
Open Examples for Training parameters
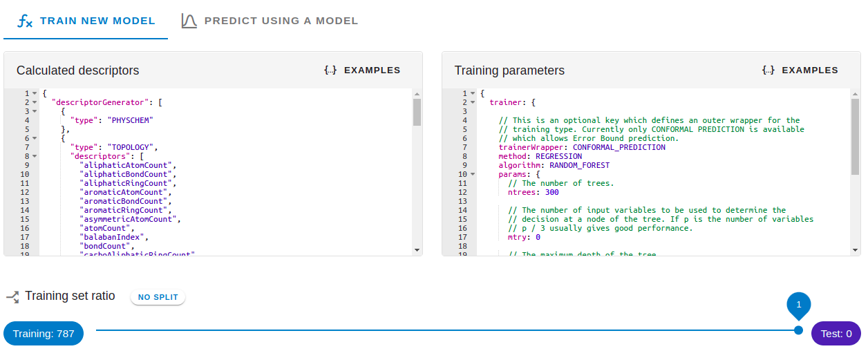(810, 70)
